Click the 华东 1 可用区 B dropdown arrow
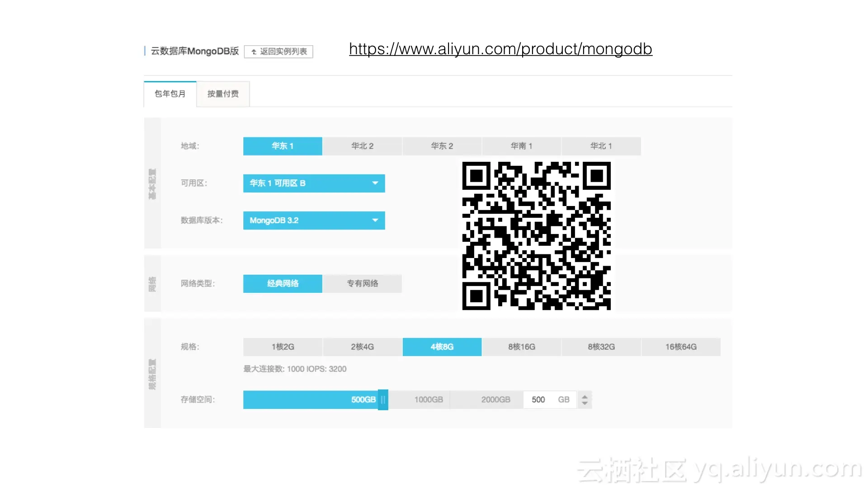Screen dimensions: 868x488 point(375,183)
